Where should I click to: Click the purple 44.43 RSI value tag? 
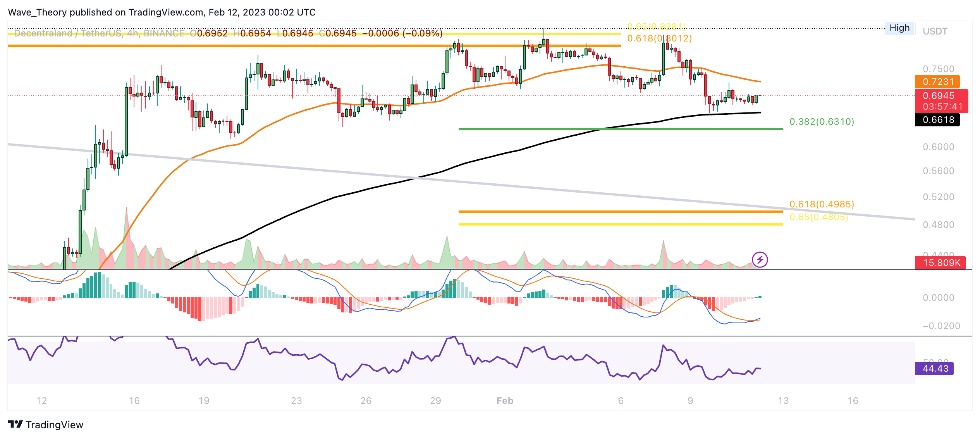(x=935, y=369)
